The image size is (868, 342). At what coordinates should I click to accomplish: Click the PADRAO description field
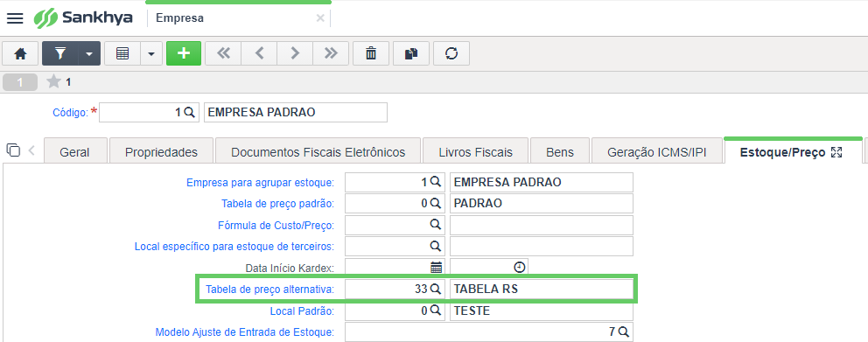(542, 203)
